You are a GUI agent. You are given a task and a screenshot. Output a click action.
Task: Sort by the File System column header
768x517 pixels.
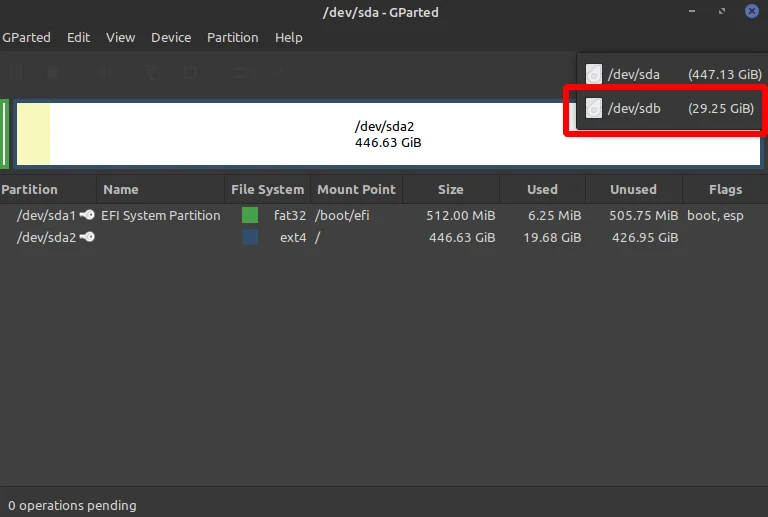[267, 189]
